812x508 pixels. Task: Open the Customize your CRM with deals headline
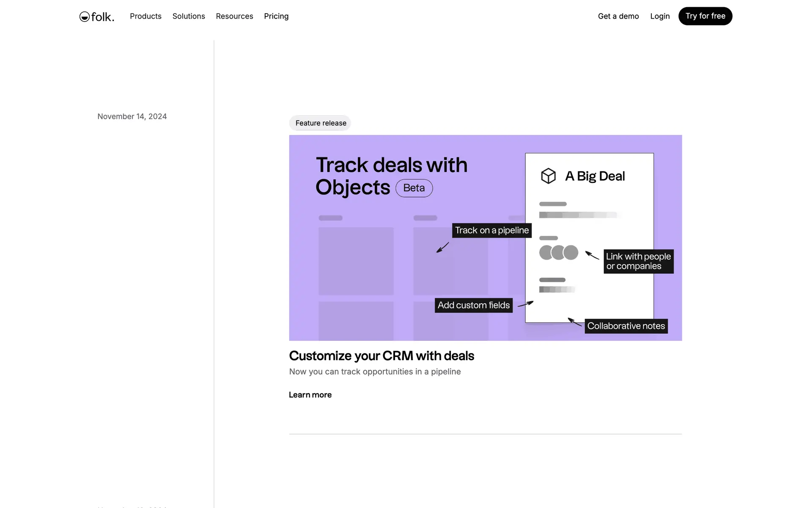point(381,356)
